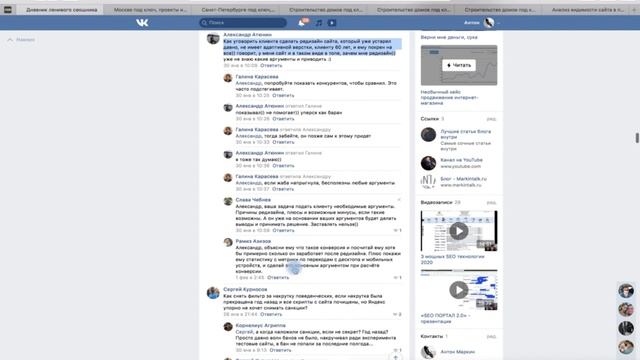Screen dimensions: 640x360
Task: Switch to the Санкт-Петербург под ключ tab
Action: point(238,9)
